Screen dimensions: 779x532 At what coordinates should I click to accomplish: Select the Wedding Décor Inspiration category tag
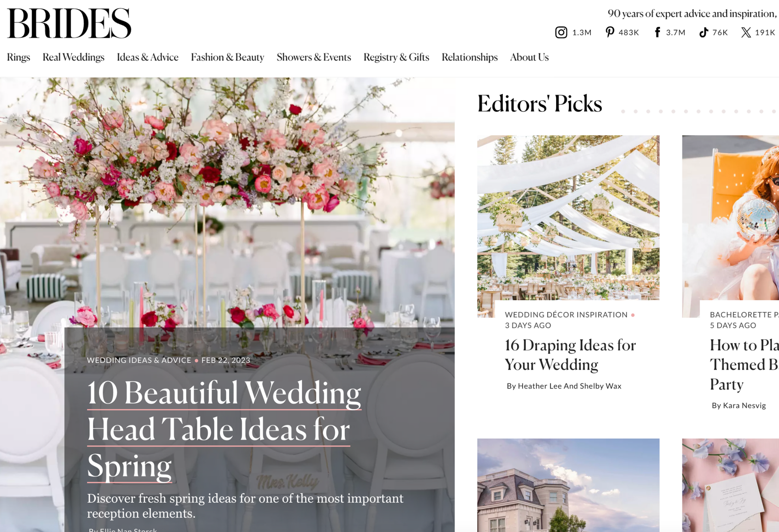tap(566, 314)
